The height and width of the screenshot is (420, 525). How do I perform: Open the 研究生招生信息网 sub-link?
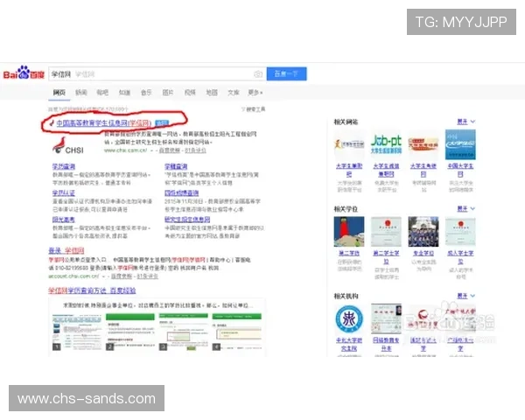[x=187, y=220]
